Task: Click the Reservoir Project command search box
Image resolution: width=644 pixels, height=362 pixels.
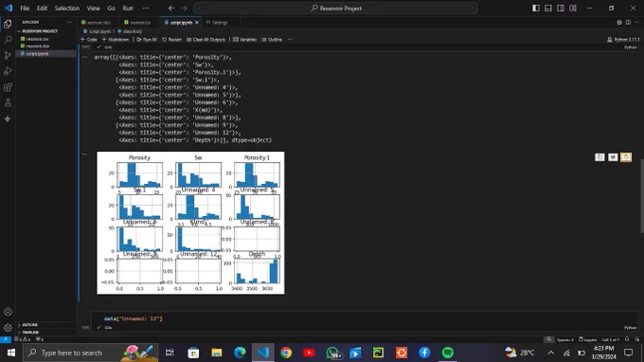Action: point(335,9)
